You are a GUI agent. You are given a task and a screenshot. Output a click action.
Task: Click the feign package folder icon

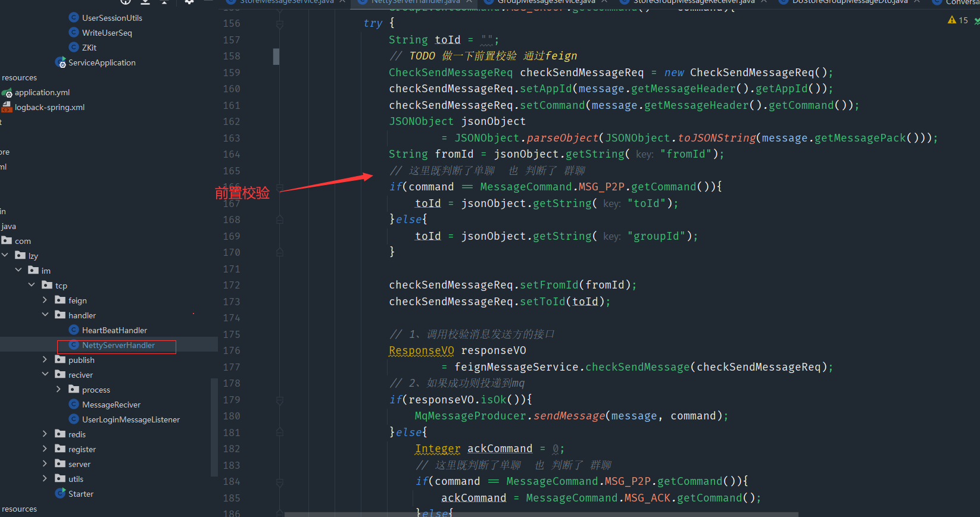point(60,300)
